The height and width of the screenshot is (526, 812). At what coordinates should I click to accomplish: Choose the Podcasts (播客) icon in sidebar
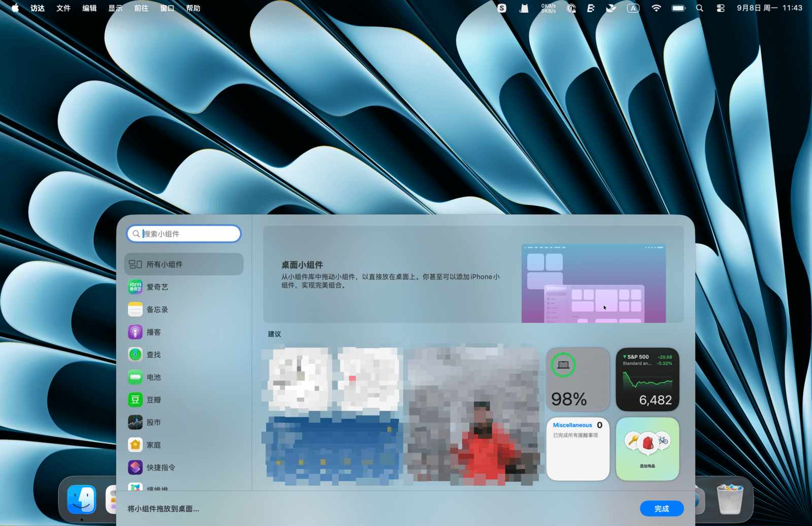pos(135,332)
